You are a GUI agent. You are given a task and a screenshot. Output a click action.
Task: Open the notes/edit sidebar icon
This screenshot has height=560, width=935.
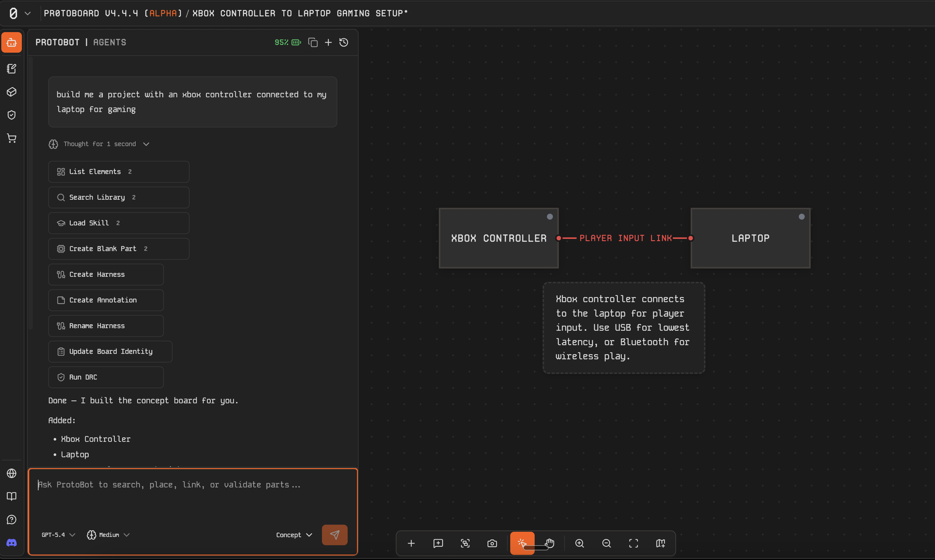click(12, 69)
